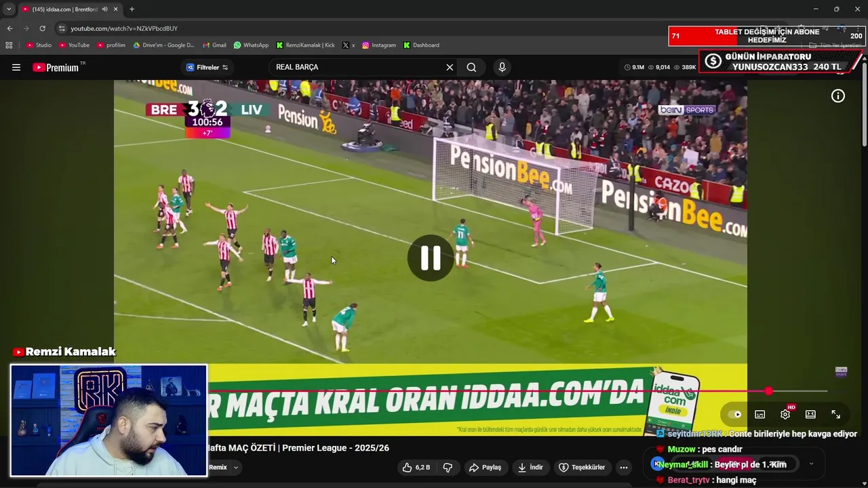Screen dimensions: 868x488
Task: Open the Dashboard bookmark
Action: pyautogui.click(x=421, y=45)
